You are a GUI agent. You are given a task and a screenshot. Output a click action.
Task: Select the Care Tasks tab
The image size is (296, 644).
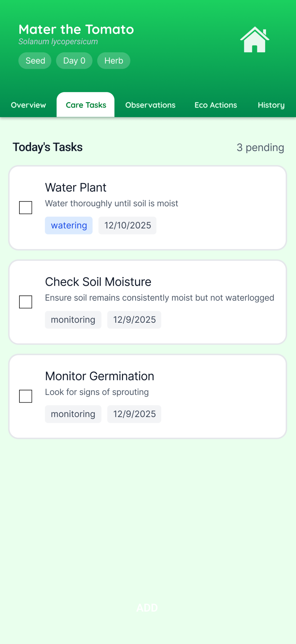tap(86, 105)
